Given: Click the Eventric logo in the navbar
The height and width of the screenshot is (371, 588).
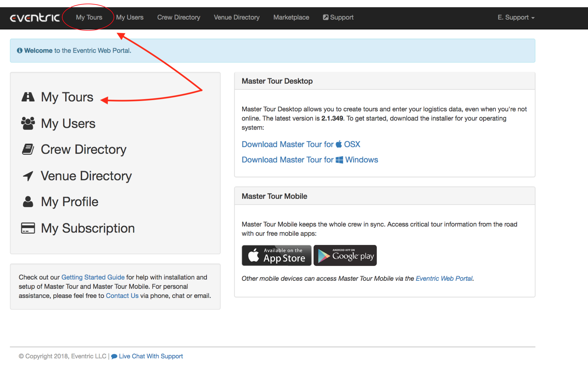Looking at the screenshot, I should [x=35, y=18].
